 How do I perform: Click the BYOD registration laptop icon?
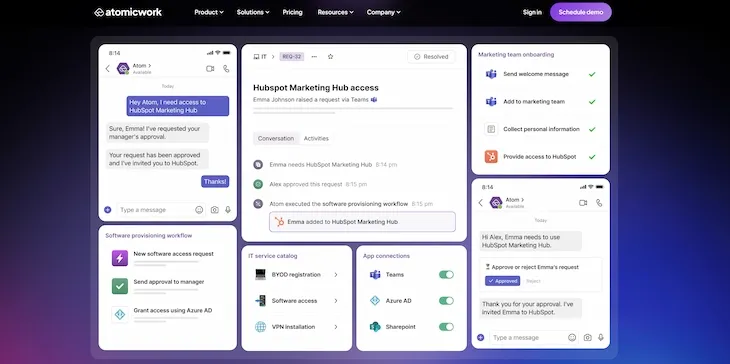coord(260,275)
